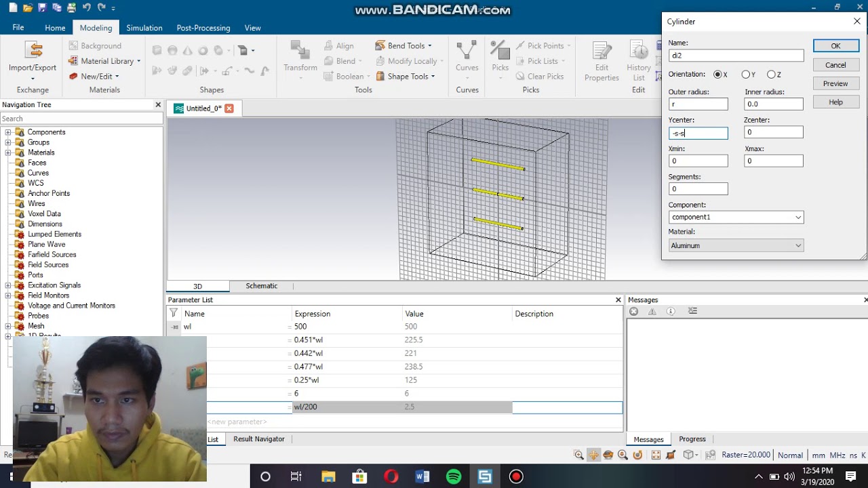Viewport: 868px width, 488px height.
Task: Expand the Components tree node
Action: click(x=8, y=132)
